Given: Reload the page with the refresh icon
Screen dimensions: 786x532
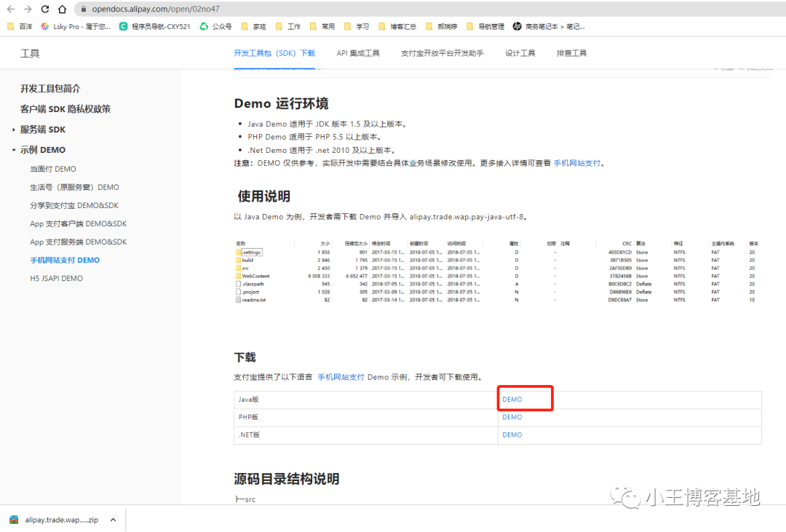Looking at the screenshot, I should (x=45, y=9).
